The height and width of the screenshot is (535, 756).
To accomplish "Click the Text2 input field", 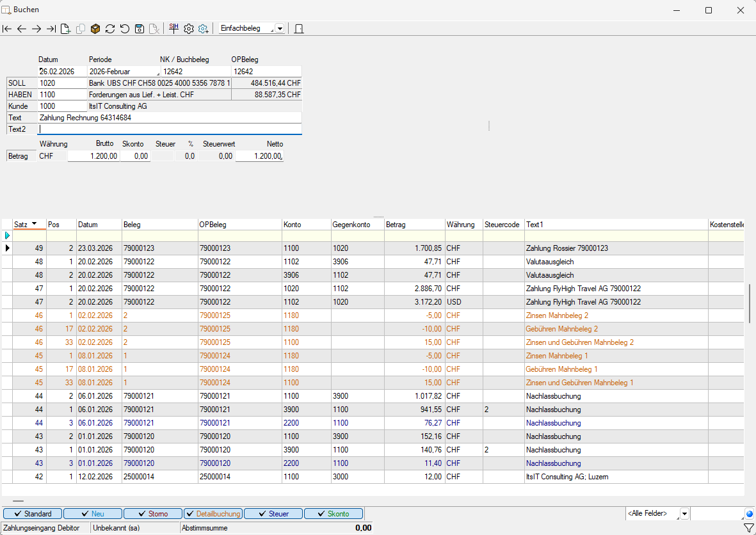I will pyautogui.click(x=170, y=129).
